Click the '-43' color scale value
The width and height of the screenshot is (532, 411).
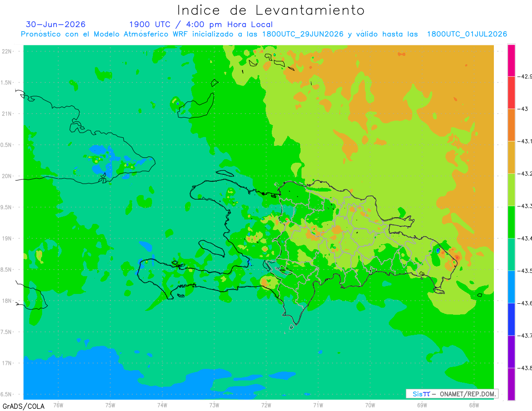[523, 109]
